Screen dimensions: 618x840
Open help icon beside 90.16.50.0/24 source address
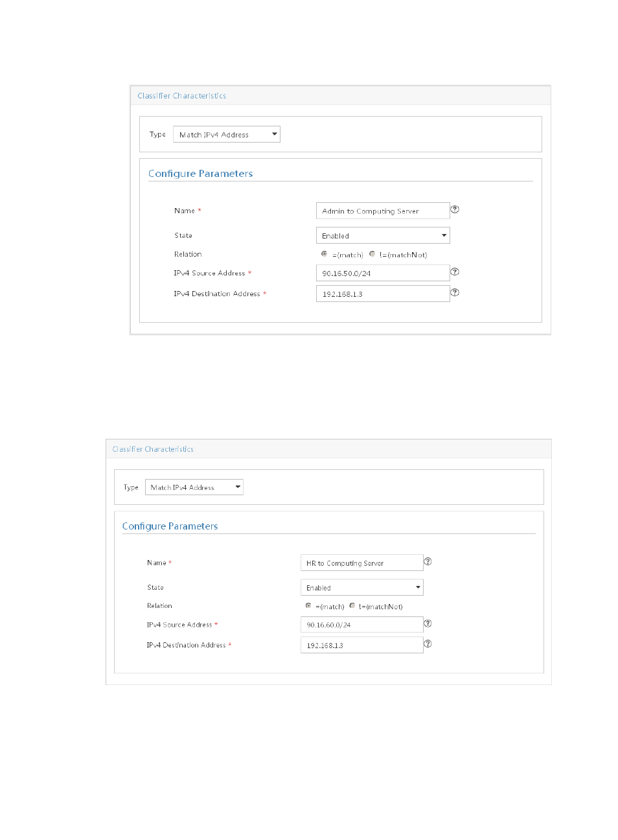tap(455, 272)
